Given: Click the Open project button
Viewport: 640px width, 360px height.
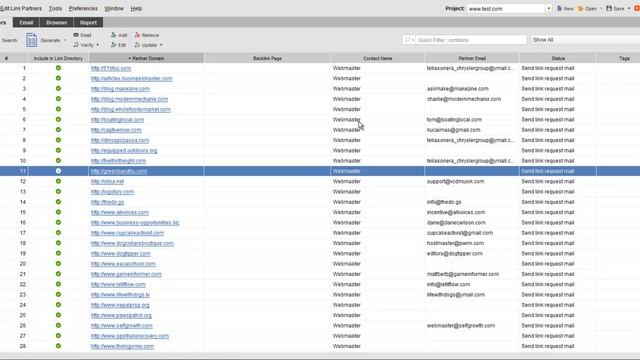Looking at the screenshot, I should [x=587, y=9].
